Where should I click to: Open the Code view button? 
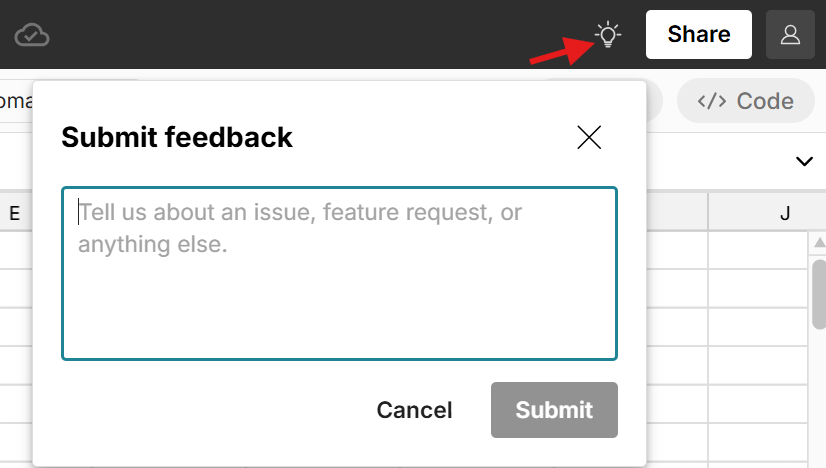[x=745, y=100]
